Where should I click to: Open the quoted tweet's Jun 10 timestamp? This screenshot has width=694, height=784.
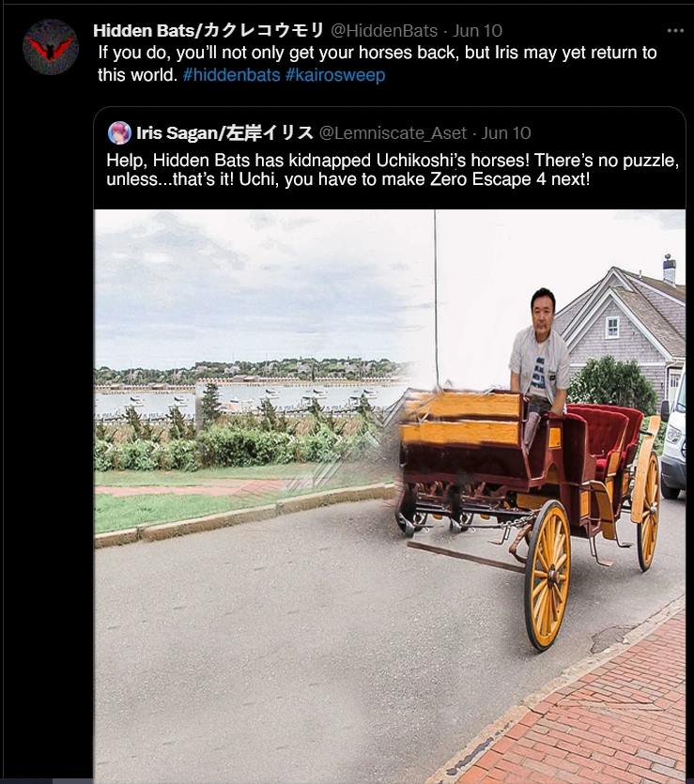click(506, 133)
